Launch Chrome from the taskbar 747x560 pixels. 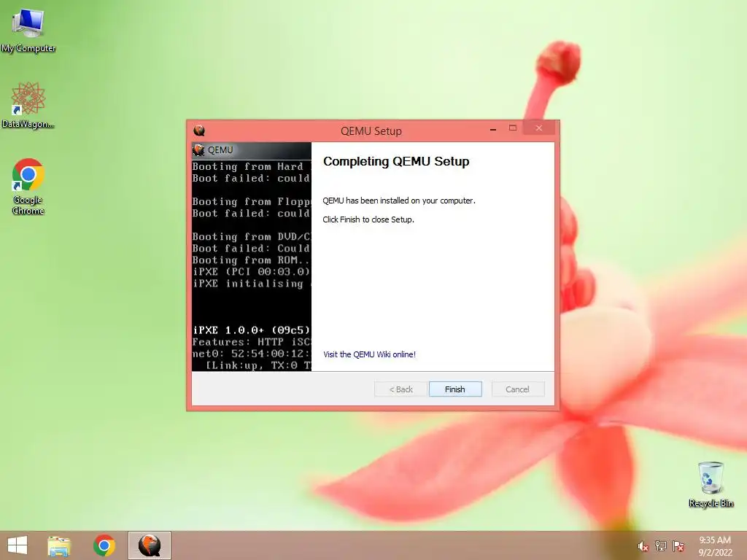coord(104,545)
